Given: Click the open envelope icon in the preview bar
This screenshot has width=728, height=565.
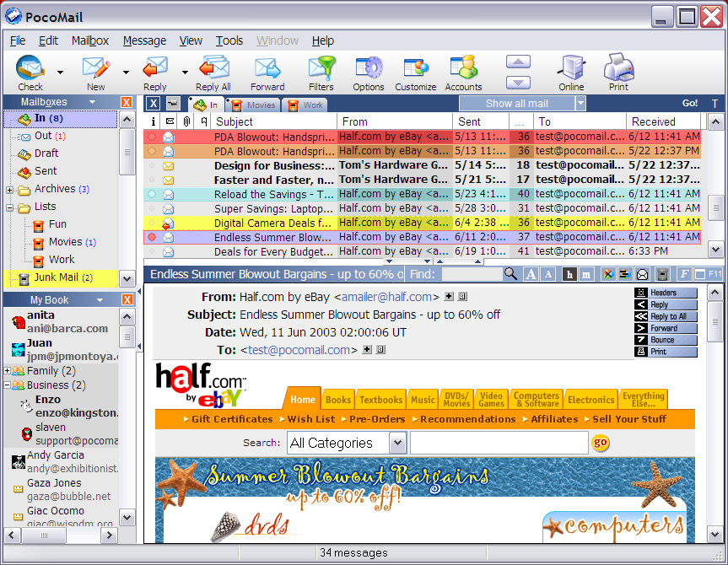Looking at the screenshot, I should [642, 274].
